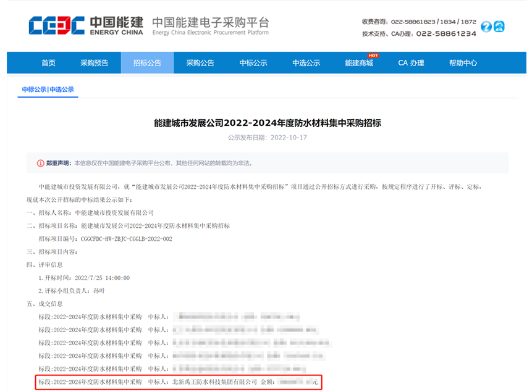Click the line starting 现就本次公开招标的中标结果

point(79,200)
